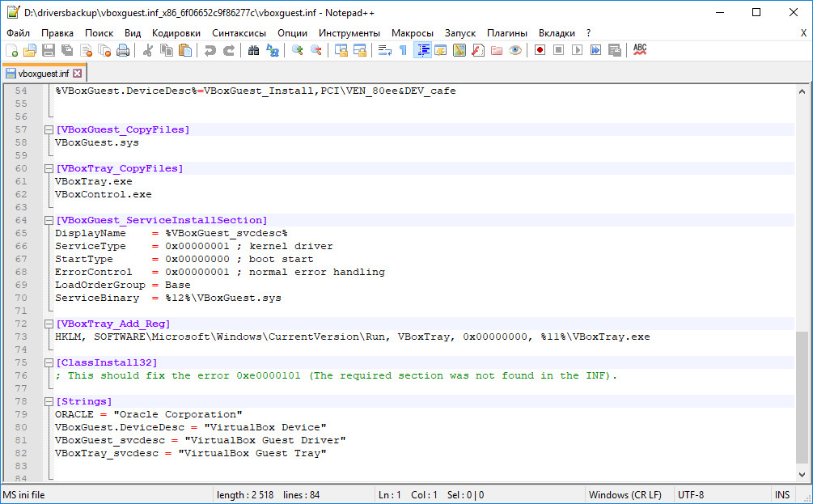Collapse the [Strings] section fold
The width and height of the screenshot is (813, 504).
49,402
